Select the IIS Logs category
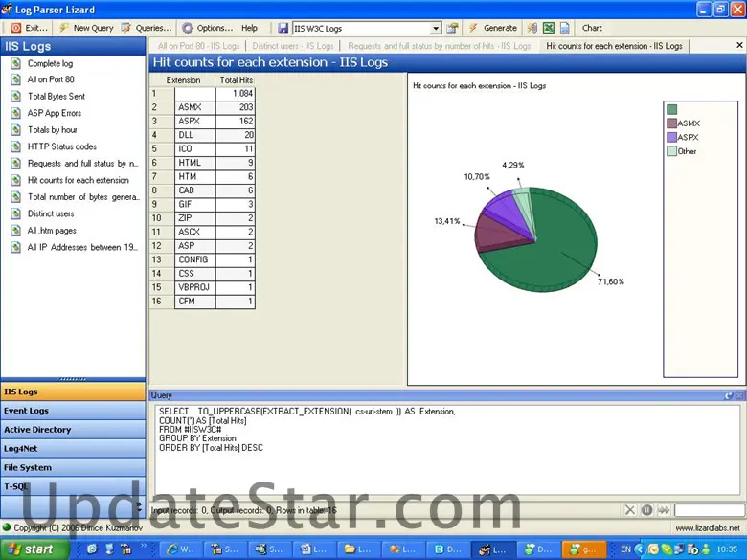Viewport: 747px width, 560px height. [73, 392]
